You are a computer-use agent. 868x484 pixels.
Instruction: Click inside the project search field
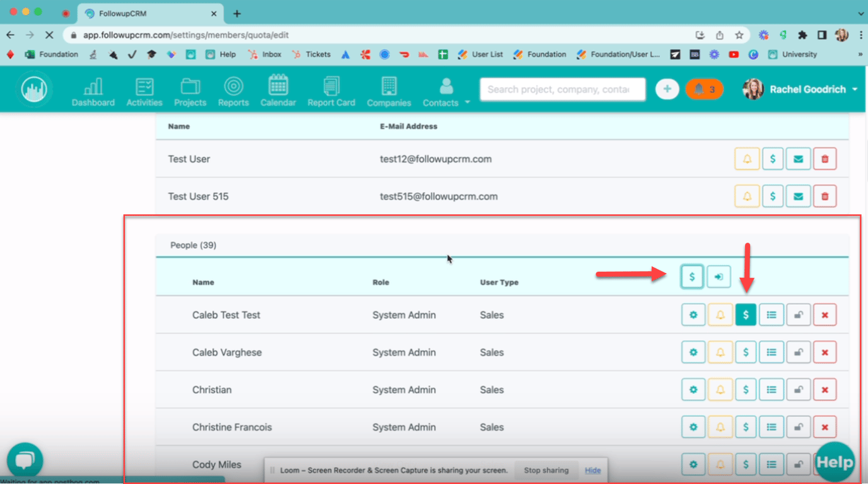coord(562,89)
